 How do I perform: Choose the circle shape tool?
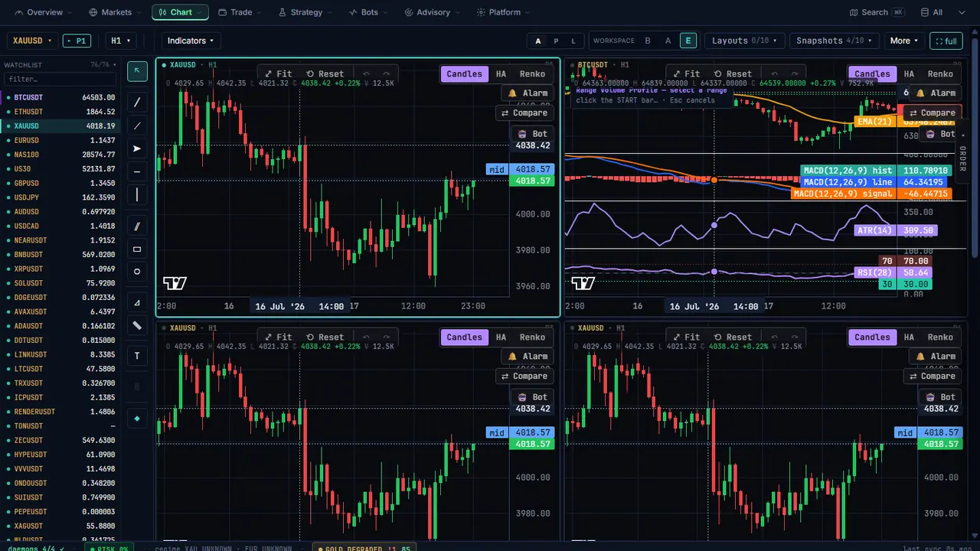pos(137,272)
